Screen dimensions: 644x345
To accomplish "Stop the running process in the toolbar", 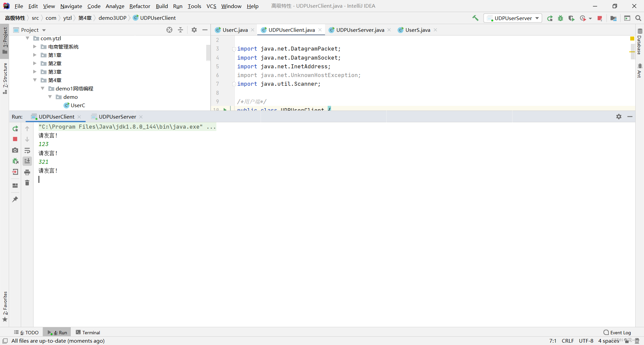I will coord(600,18).
